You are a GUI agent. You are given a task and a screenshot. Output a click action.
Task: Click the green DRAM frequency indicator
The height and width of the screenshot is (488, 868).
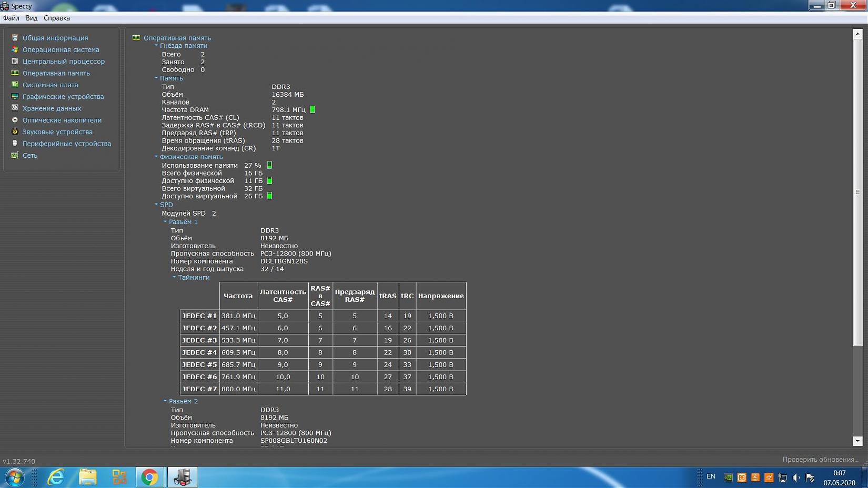click(312, 110)
